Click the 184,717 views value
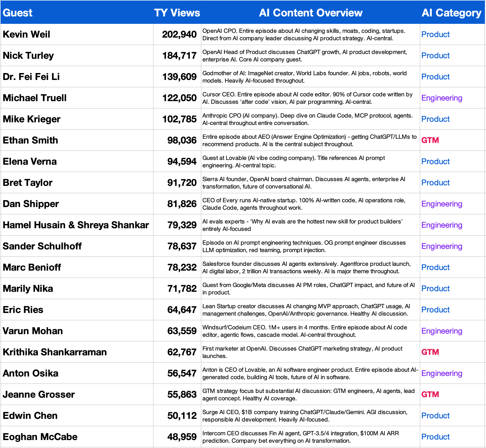Screen dimensions: 486x448 coord(179,56)
